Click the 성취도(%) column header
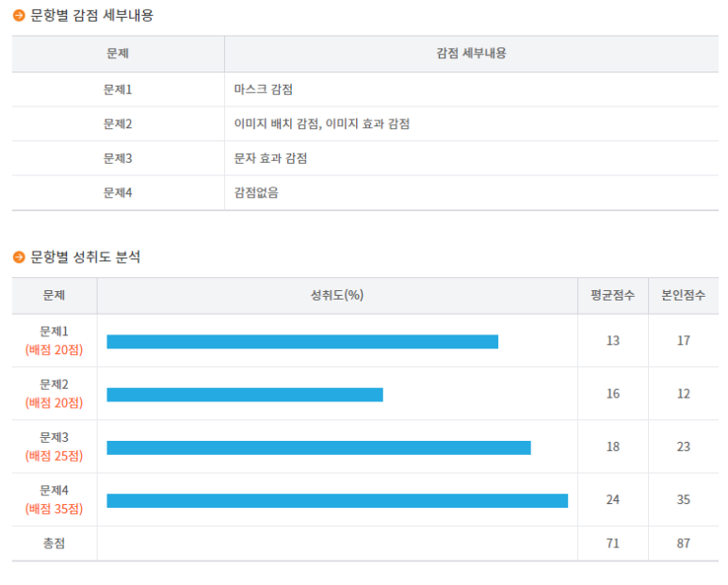 point(337,295)
